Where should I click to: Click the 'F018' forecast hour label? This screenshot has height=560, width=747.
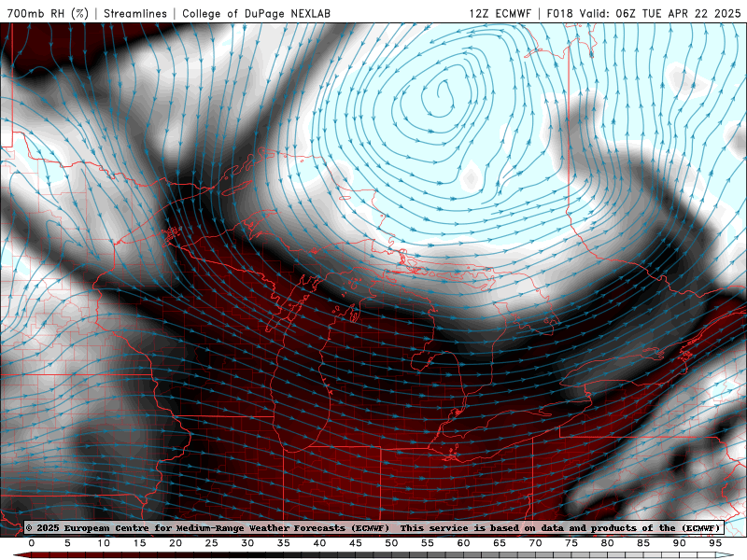(559, 13)
